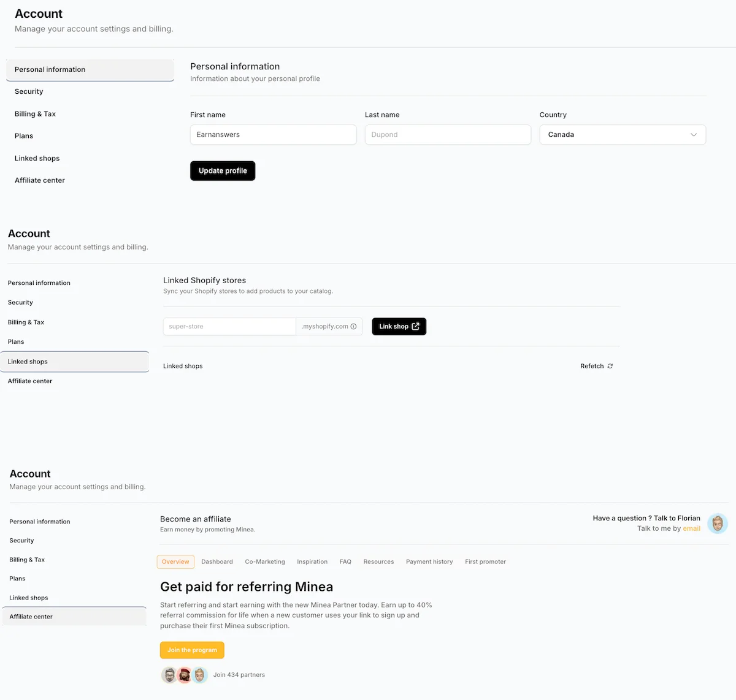Click the Link shop button
The height and width of the screenshot is (700, 736).
399,327
